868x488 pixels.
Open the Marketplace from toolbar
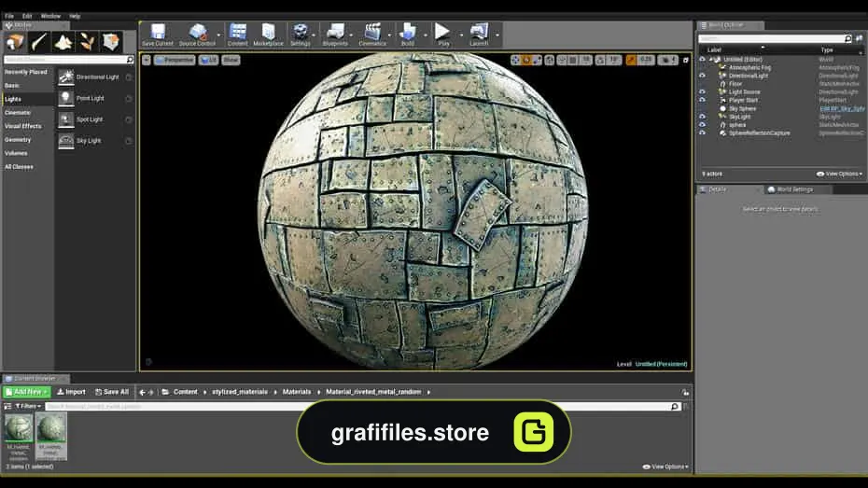[x=268, y=35]
